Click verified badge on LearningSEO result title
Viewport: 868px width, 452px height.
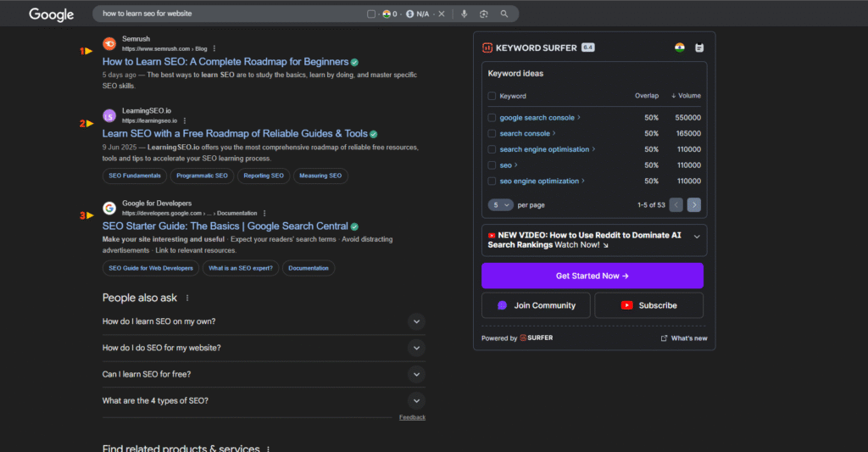374,134
